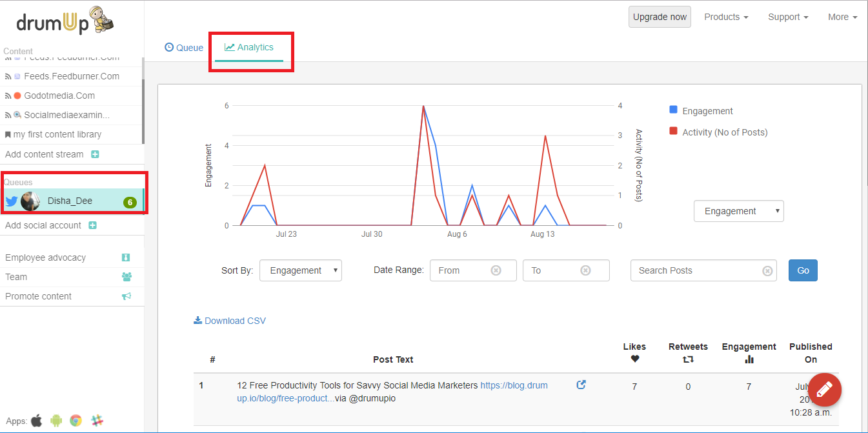Click Add social account
Viewport: 868px width, 433px height.
pos(43,225)
